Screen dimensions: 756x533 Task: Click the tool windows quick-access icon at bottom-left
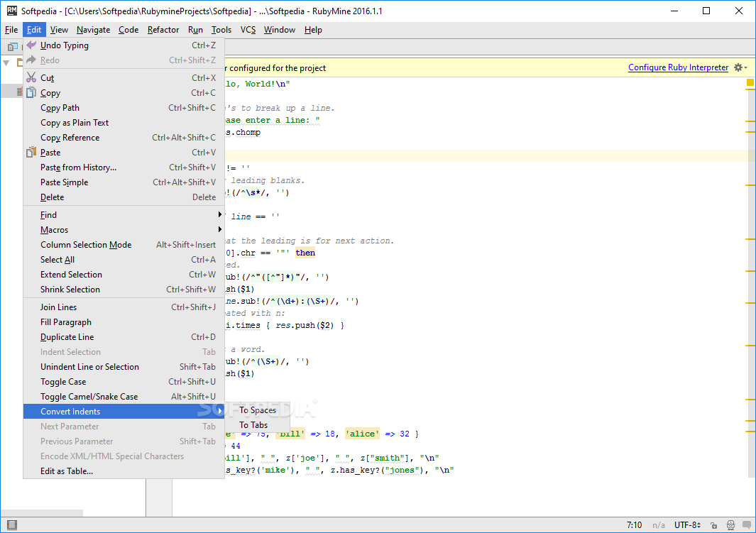coord(12,524)
